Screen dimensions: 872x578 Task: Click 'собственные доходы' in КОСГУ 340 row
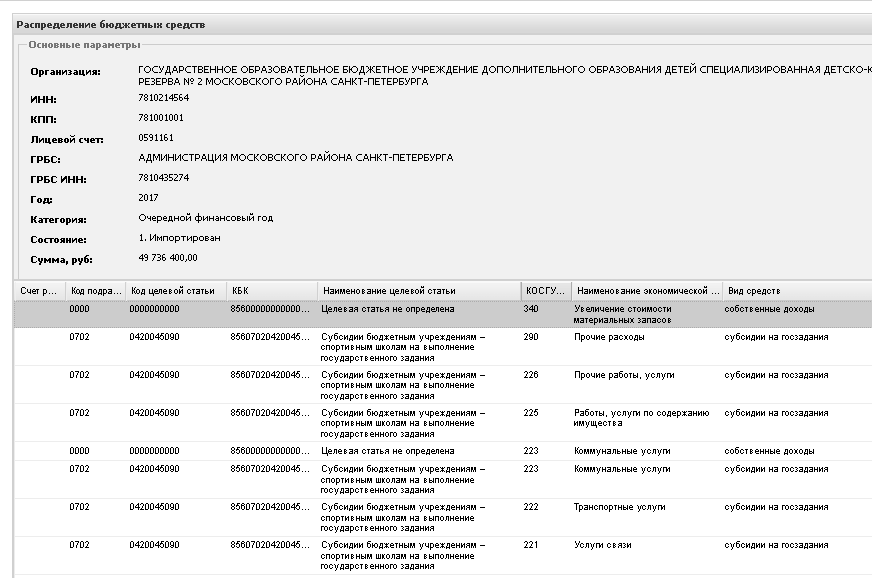point(769,309)
